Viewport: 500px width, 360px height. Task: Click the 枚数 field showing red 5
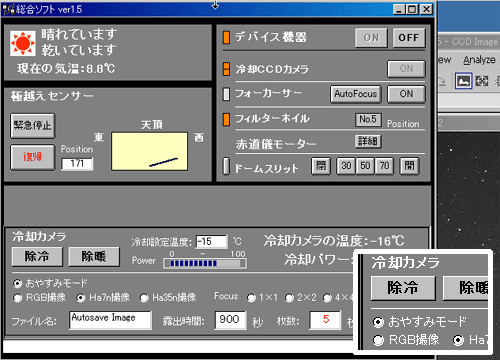[x=325, y=320]
